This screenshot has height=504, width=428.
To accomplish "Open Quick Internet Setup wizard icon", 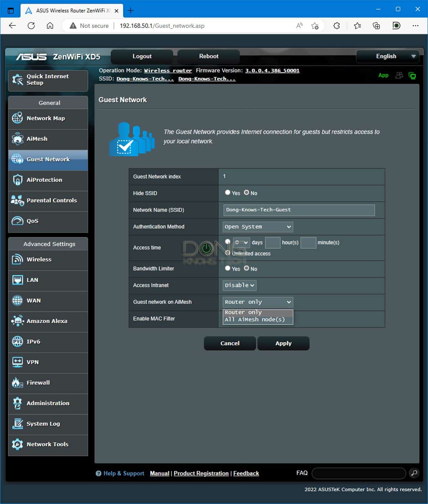I will coord(17,80).
